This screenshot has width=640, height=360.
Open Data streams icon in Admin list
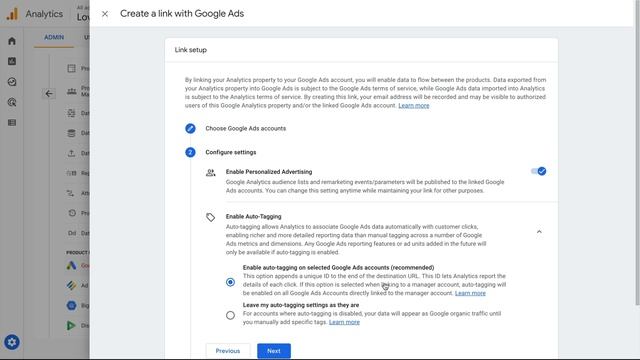tap(71, 113)
